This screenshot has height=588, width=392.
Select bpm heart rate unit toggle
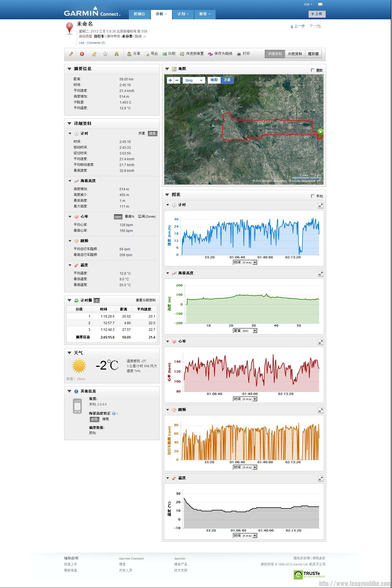click(x=118, y=217)
